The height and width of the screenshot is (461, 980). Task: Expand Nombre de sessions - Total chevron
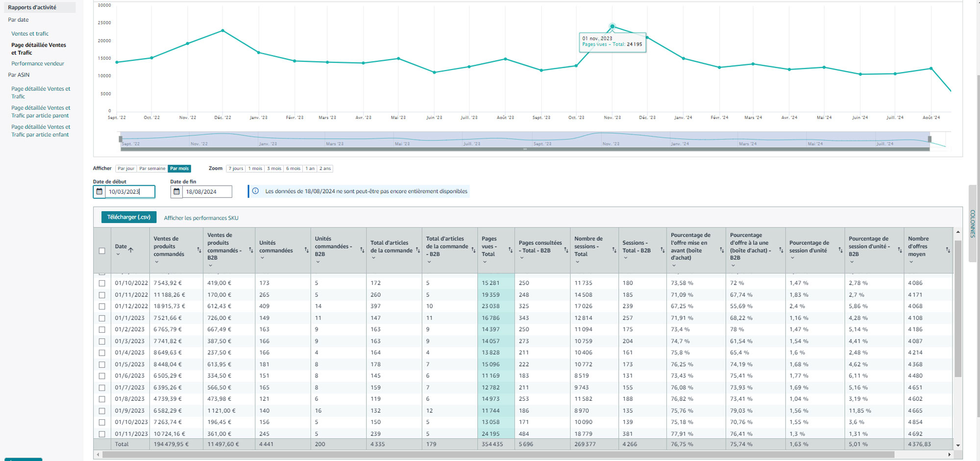(x=577, y=262)
